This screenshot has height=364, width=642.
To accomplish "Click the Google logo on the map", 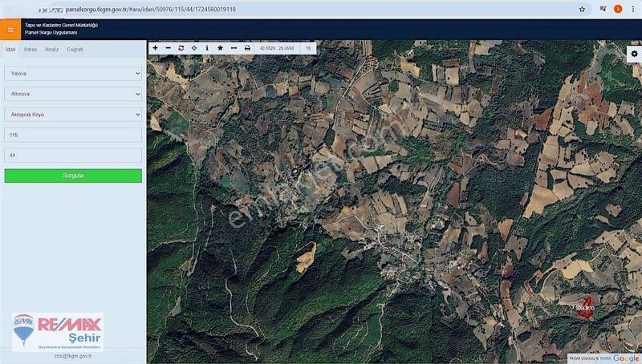I will pyautogui.click(x=626, y=358).
